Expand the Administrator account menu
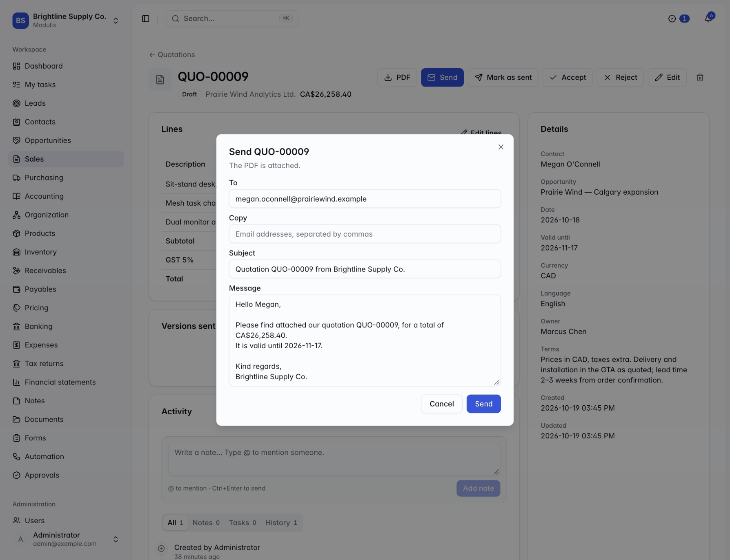 point(66,539)
